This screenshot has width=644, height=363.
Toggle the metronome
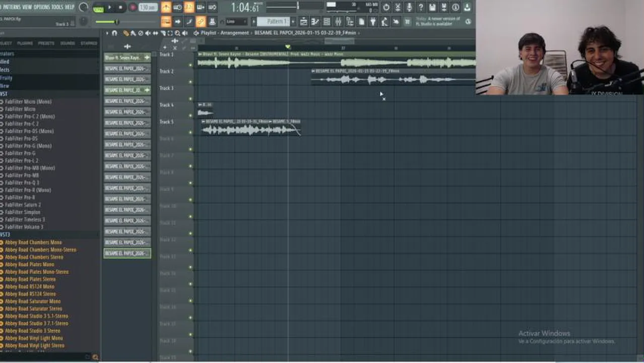point(166,7)
